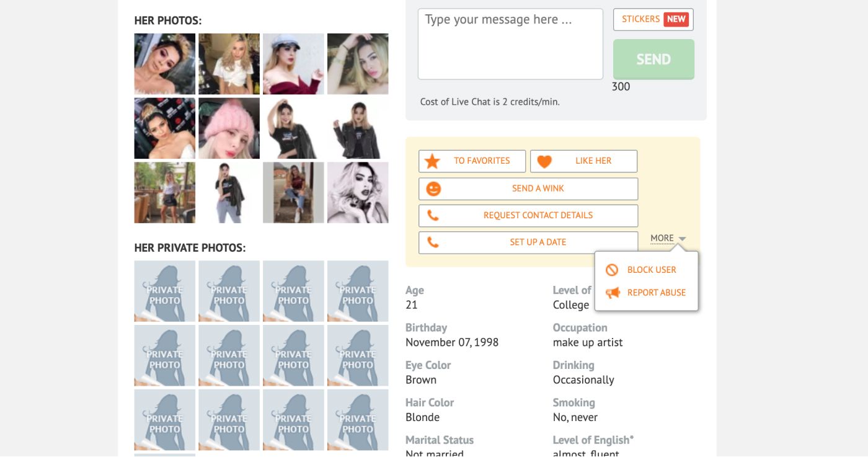This screenshot has height=457, width=868.
Task: Click the smiley icon on Send a Wink
Action: pos(433,189)
